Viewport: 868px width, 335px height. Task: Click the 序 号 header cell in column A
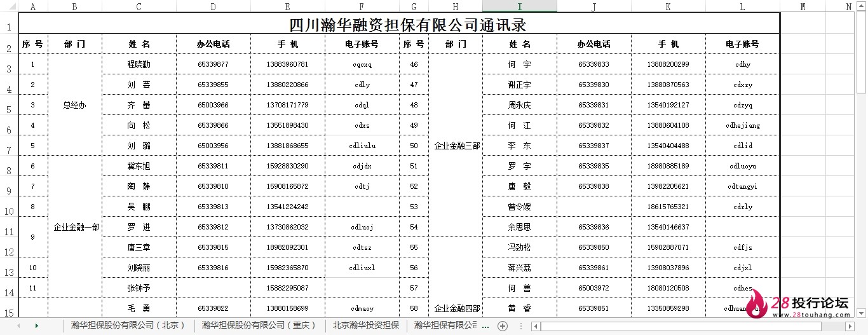click(x=33, y=44)
